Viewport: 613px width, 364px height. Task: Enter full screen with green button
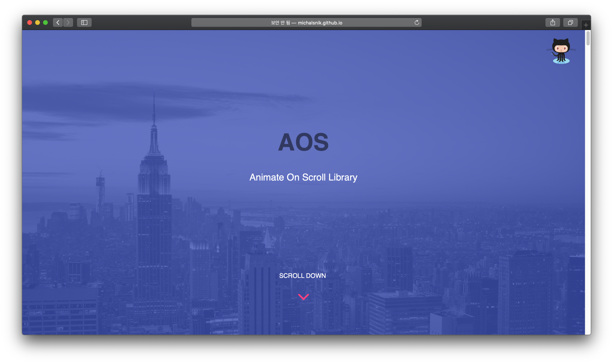point(45,23)
